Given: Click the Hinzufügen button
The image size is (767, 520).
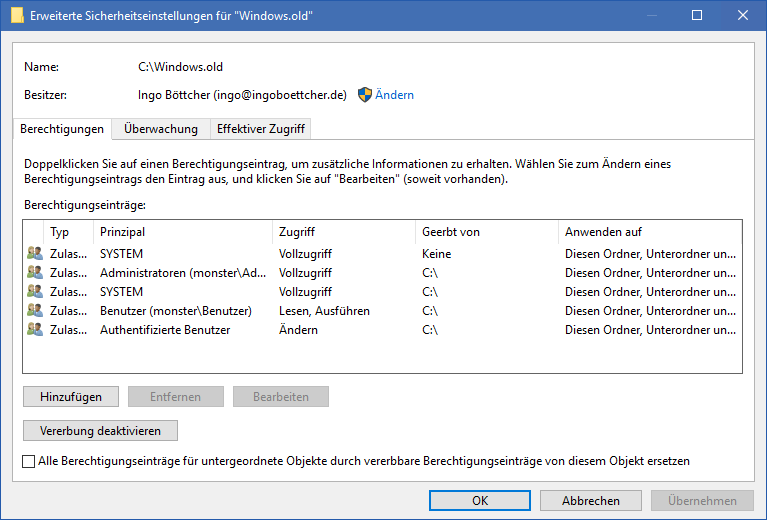Looking at the screenshot, I should pos(71,397).
